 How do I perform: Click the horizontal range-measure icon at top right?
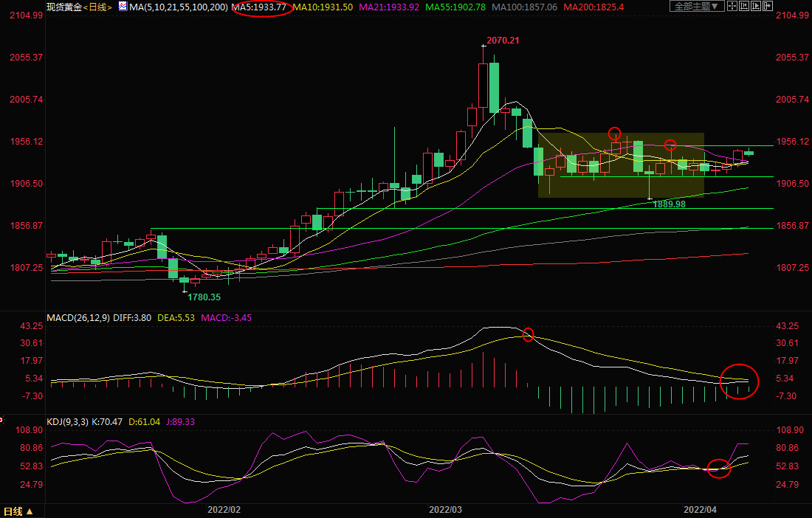point(744,6)
